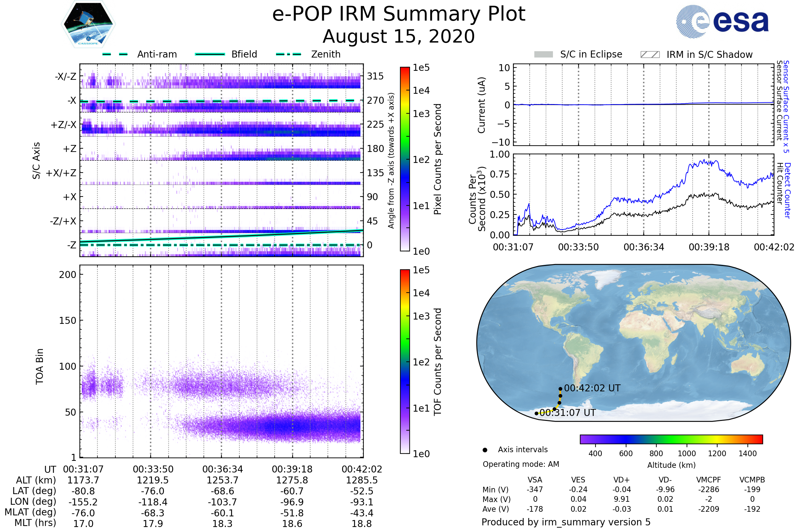This screenshot has height=532, width=798.
Task: Click the Detect Counter blue axis label
Action: coord(788,191)
